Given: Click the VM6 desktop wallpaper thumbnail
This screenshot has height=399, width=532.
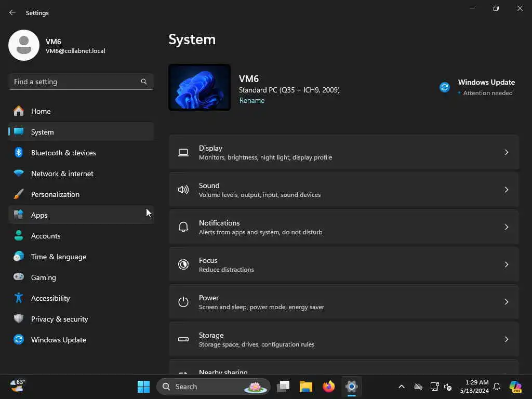Looking at the screenshot, I should (x=199, y=87).
